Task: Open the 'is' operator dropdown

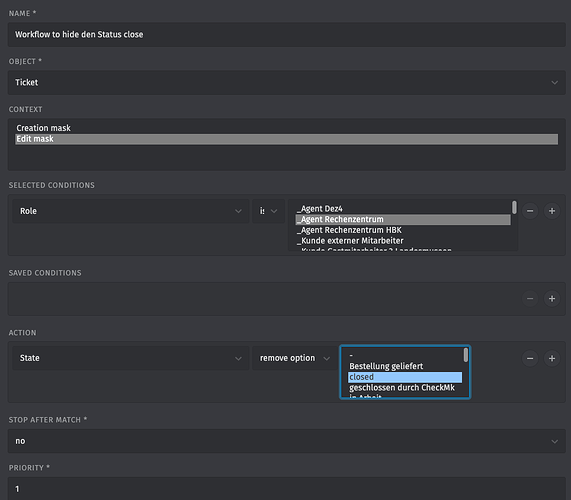Action: coord(268,211)
